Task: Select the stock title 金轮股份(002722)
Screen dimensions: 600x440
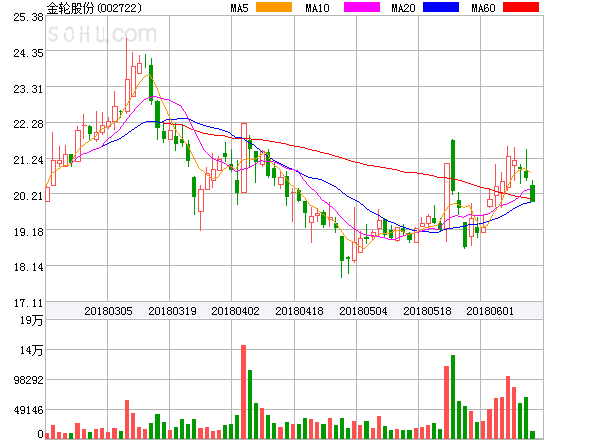Action: [x=94, y=8]
